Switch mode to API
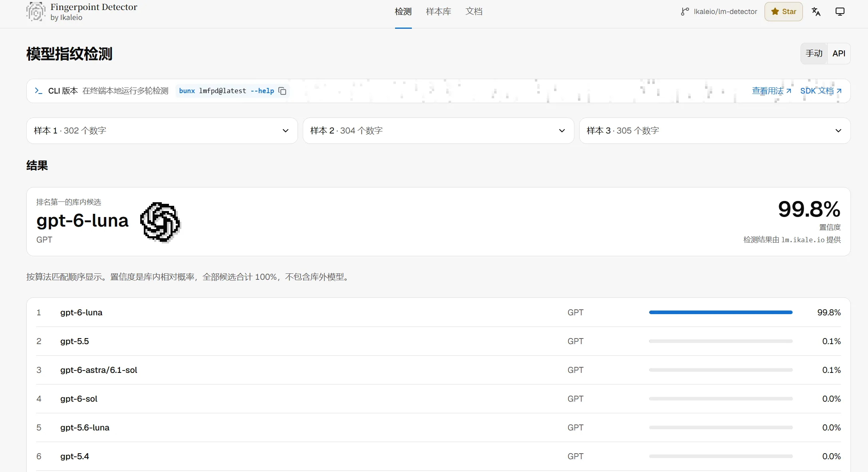868x472 pixels. point(839,54)
